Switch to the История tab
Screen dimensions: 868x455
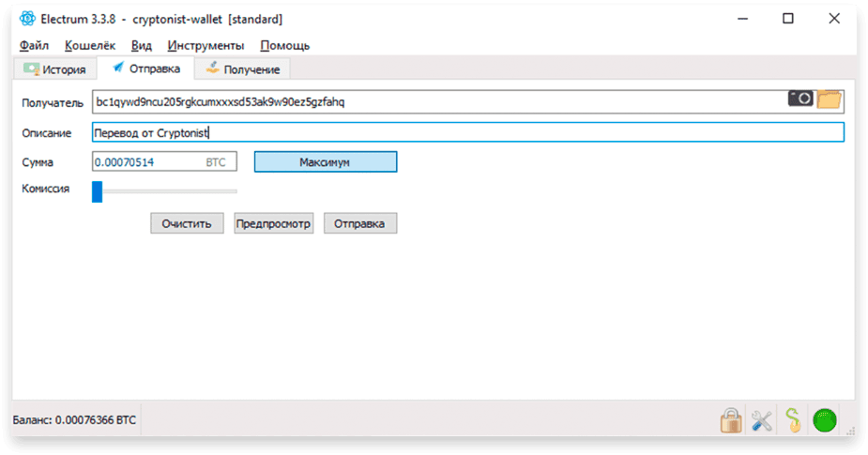(x=54, y=69)
